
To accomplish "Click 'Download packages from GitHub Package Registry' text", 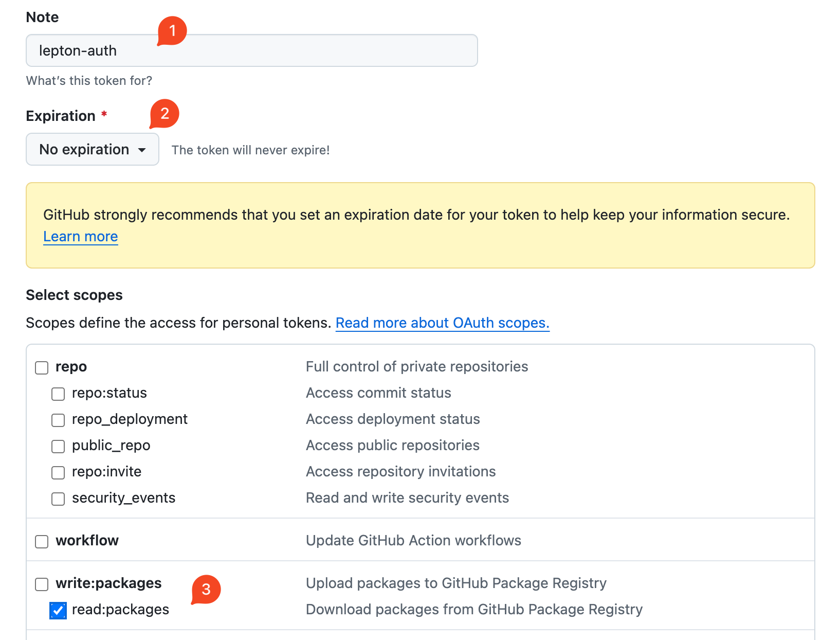I will [474, 609].
